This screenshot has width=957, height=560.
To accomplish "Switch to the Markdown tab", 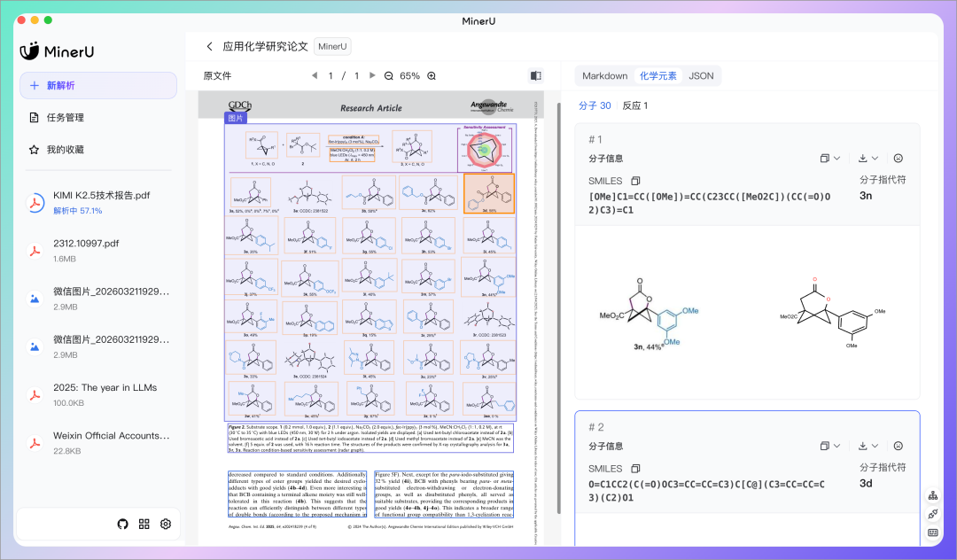I will tap(605, 75).
